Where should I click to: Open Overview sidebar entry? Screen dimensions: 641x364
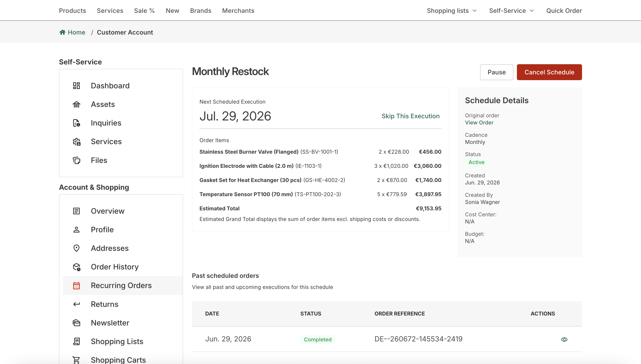[x=107, y=211]
